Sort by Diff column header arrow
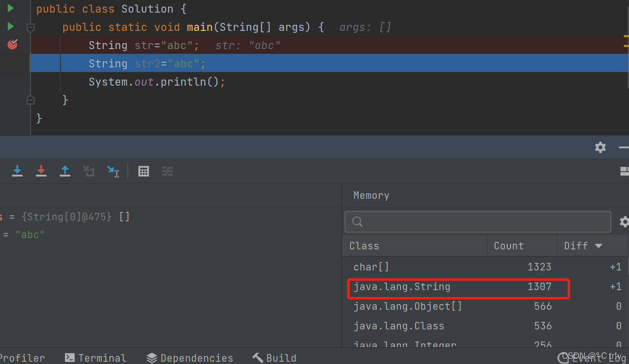 pyautogui.click(x=599, y=246)
